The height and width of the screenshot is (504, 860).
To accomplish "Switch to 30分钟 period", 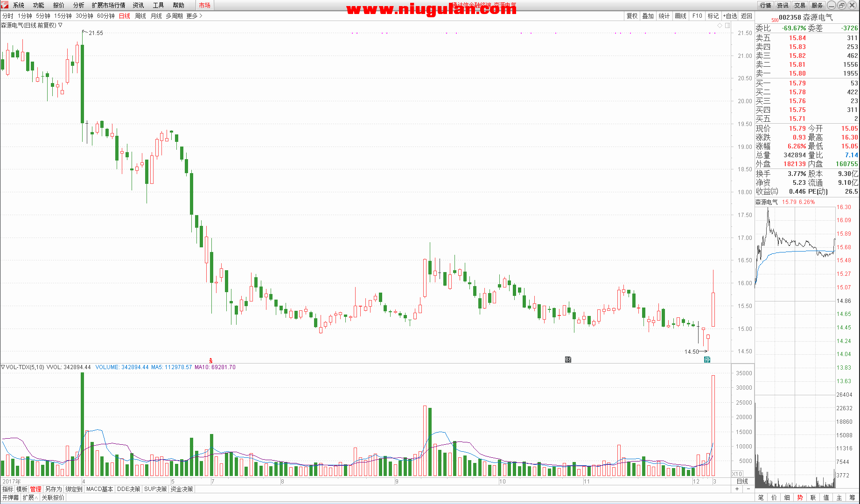I will coord(84,16).
